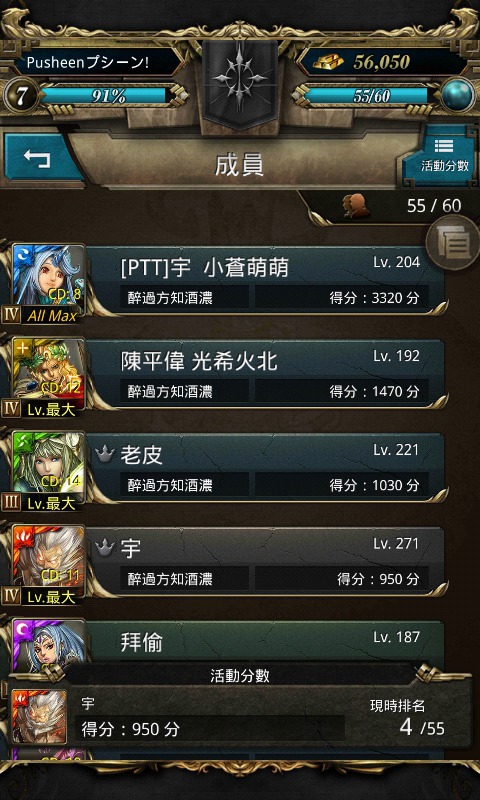Image resolution: width=480 pixels, height=800 pixels.
Task: Tap the round scroll log icon
Action: pyautogui.click(x=451, y=242)
